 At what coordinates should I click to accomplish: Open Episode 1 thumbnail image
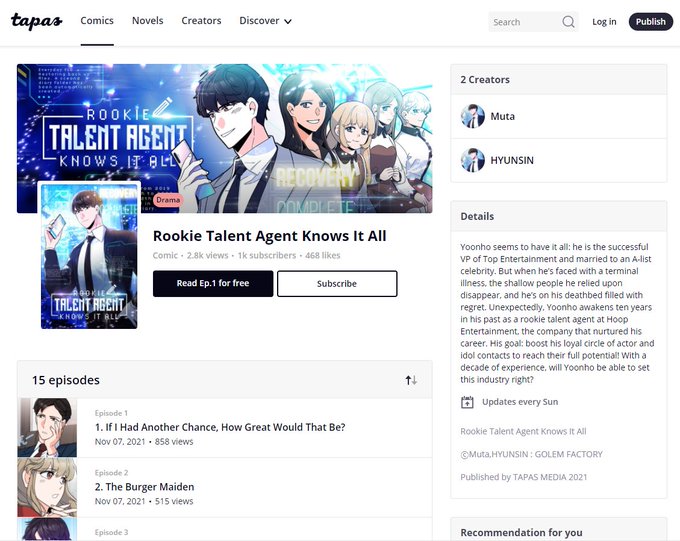click(x=47, y=428)
